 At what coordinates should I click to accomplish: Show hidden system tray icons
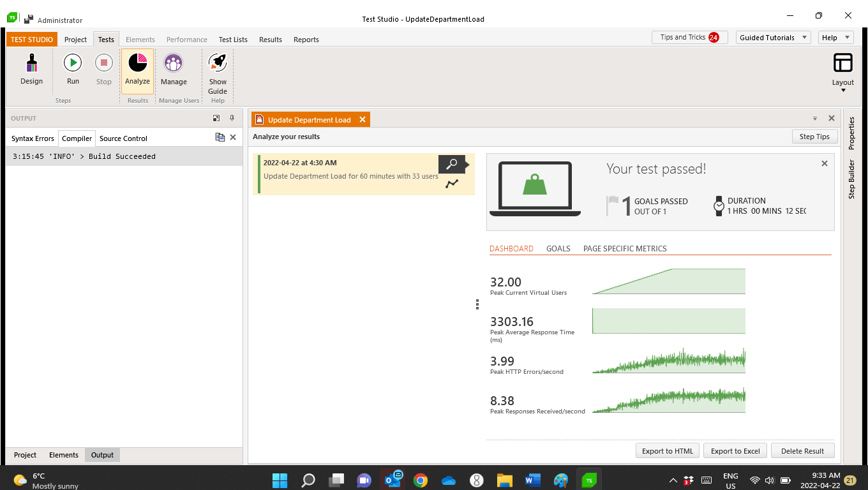(x=673, y=480)
